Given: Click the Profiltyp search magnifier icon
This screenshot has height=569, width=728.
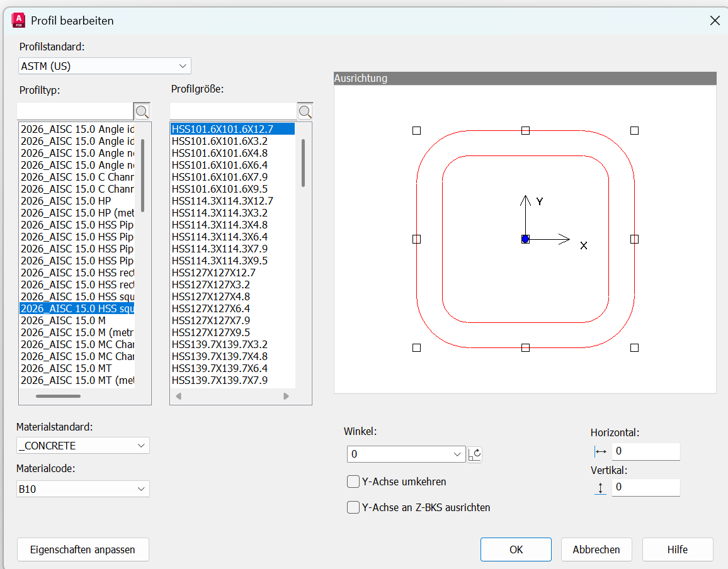Looking at the screenshot, I should [142, 112].
